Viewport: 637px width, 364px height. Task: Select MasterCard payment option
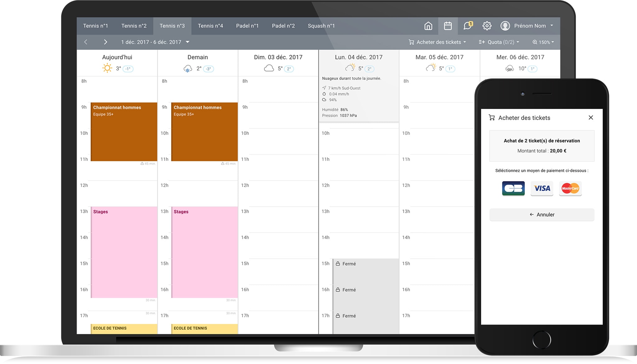pos(570,188)
